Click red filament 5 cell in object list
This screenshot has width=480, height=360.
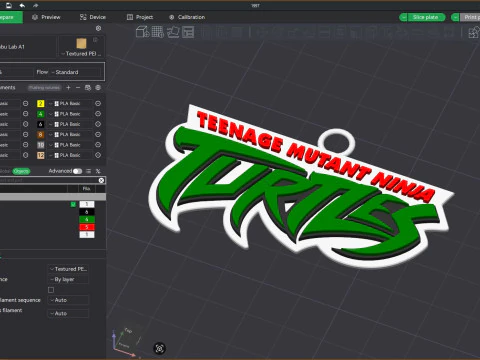pos(87,227)
